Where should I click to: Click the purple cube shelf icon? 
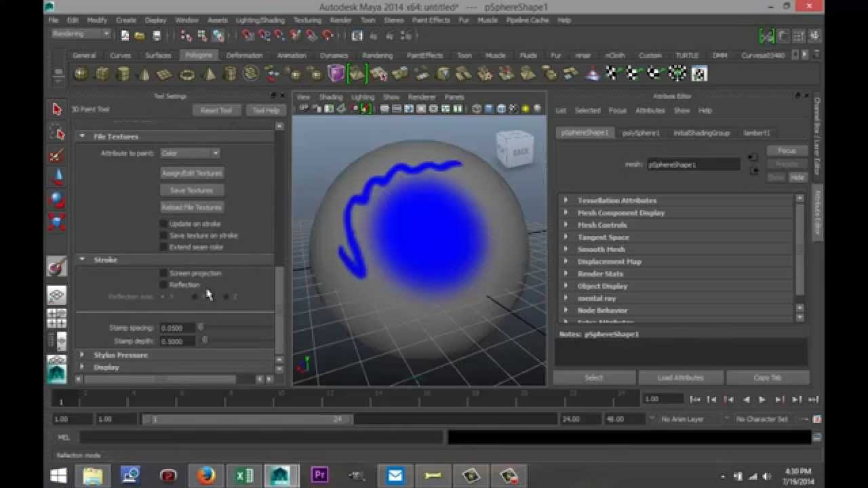pos(336,74)
